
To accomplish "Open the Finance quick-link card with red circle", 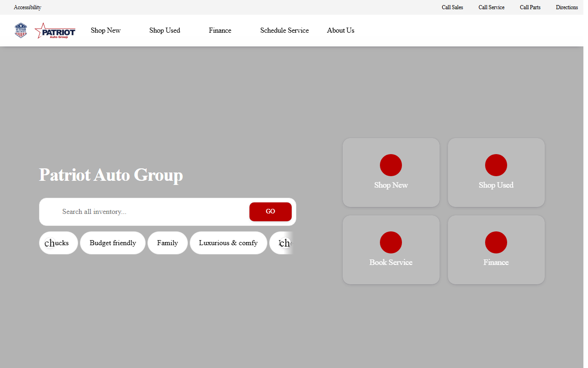I will pos(496,250).
